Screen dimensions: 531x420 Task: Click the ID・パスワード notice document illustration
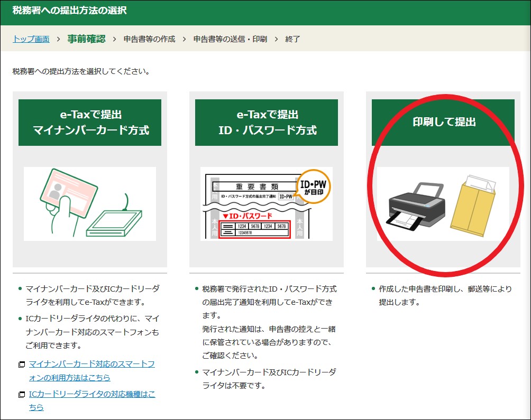click(267, 204)
